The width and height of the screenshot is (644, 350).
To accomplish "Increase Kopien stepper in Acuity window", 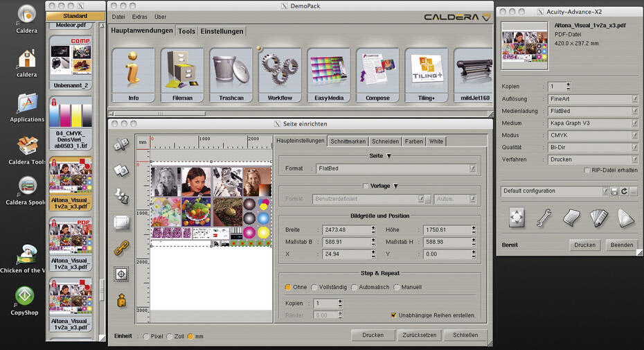I will (x=568, y=85).
